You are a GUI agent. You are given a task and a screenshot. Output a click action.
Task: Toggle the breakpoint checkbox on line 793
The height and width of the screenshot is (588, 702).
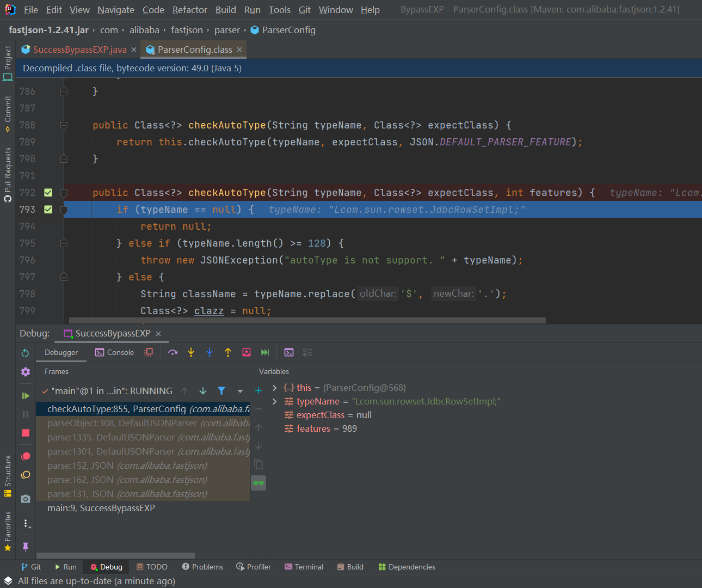pyautogui.click(x=48, y=209)
